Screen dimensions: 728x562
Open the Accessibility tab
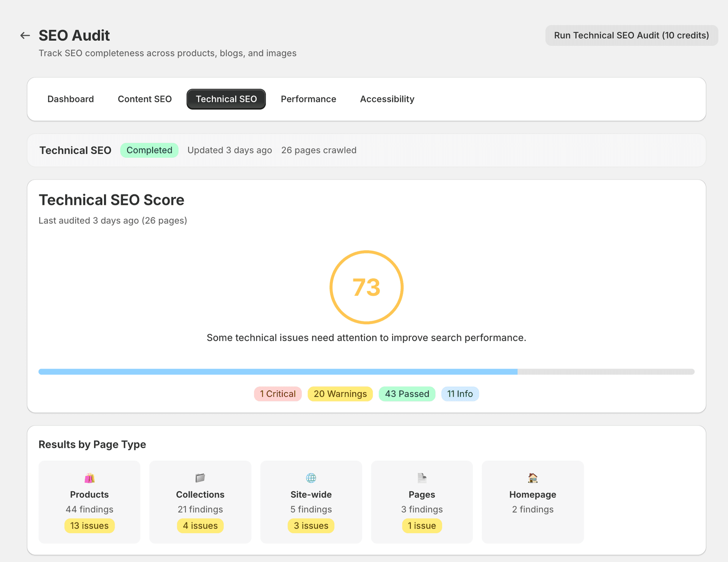[x=387, y=99]
